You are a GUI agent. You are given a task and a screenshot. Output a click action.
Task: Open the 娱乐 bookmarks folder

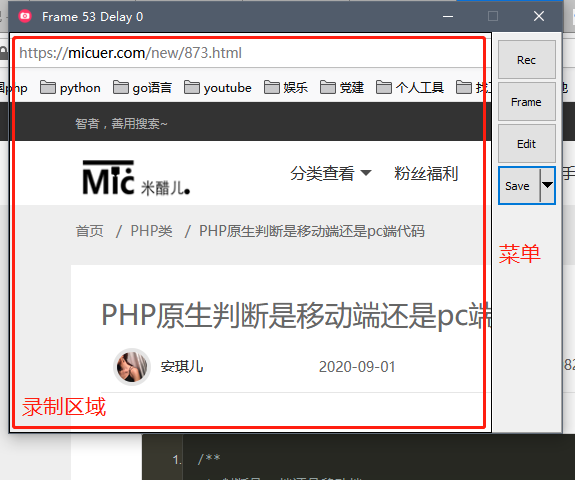click(286, 88)
